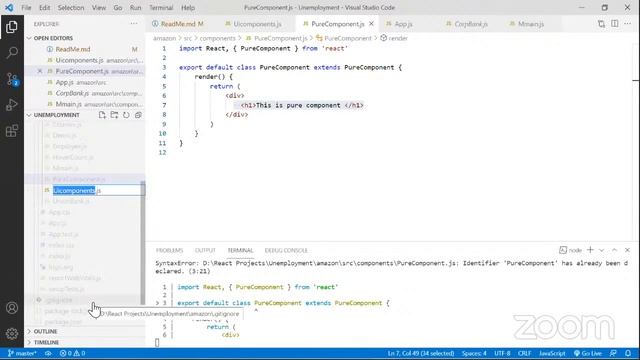Click Go Live in status bar
The width and height of the screenshot is (640, 360).
click(588, 353)
